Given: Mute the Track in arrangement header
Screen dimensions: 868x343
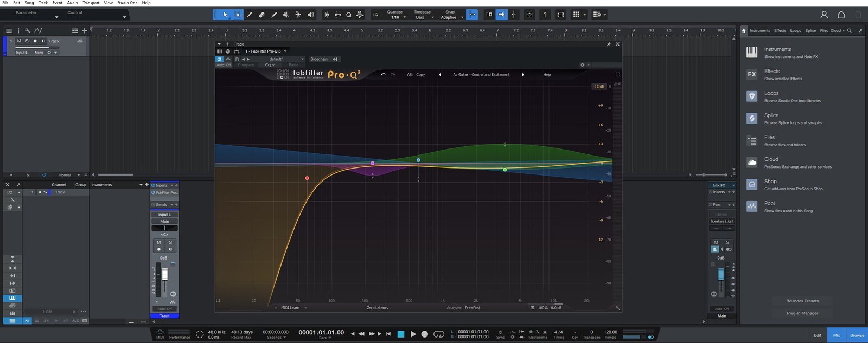Looking at the screenshot, I should (x=19, y=41).
